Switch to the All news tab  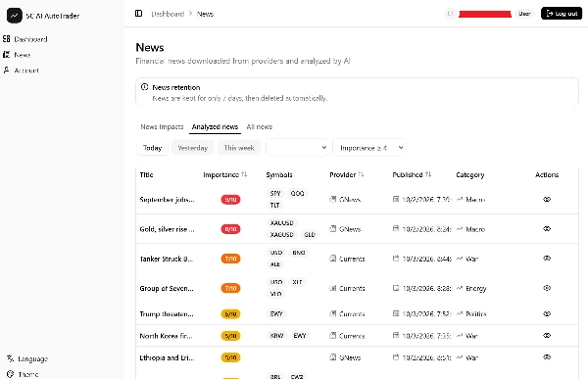[259, 126]
